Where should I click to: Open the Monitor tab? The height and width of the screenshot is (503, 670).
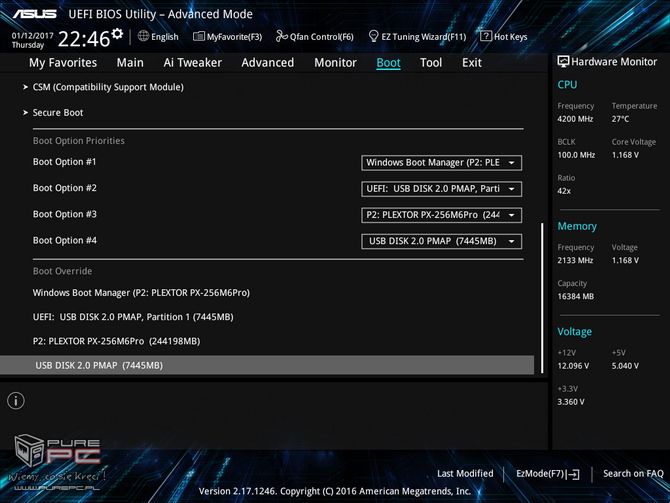(x=335, y=63)
